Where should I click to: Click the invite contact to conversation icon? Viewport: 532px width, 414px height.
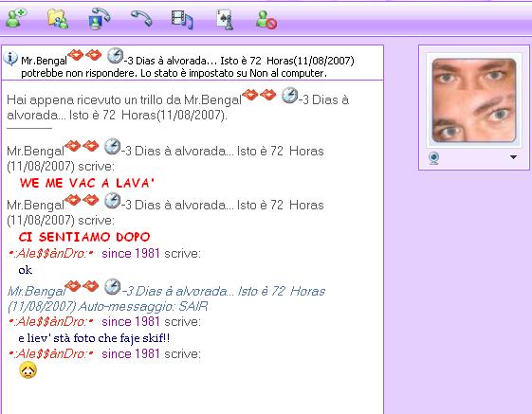pyautogui.click(x=15, y=18)
